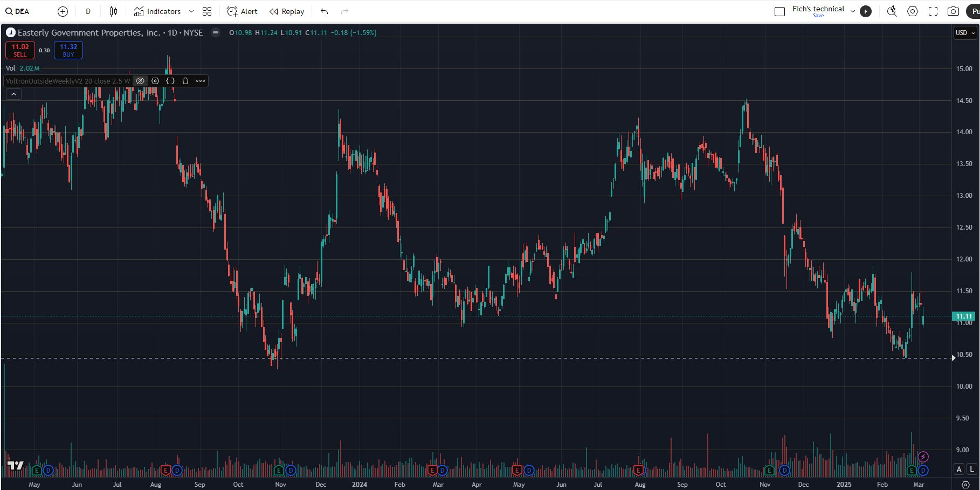Open the USD currency dropdown
The width and height of the screenshot is (980, 490).
click(965, 33)
